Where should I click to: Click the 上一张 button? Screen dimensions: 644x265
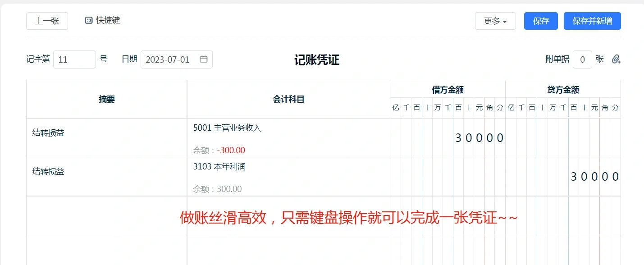(x=47, y=21)
